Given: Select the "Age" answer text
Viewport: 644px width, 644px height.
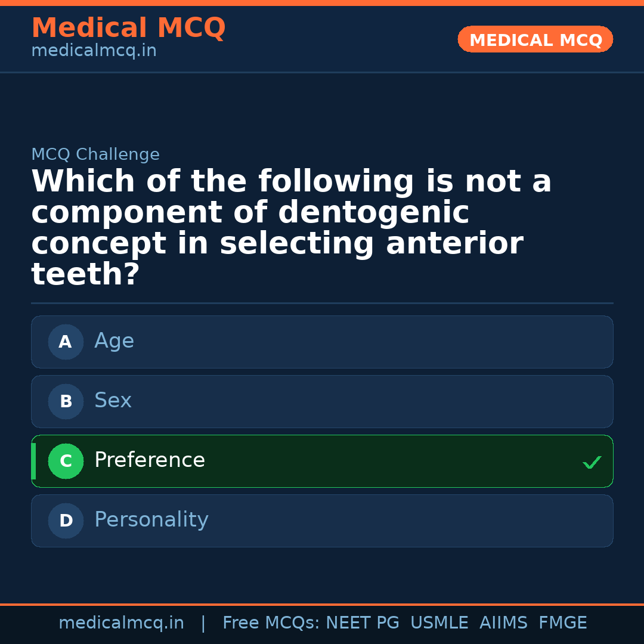Looking at the screenshot, I should point(114,341).
